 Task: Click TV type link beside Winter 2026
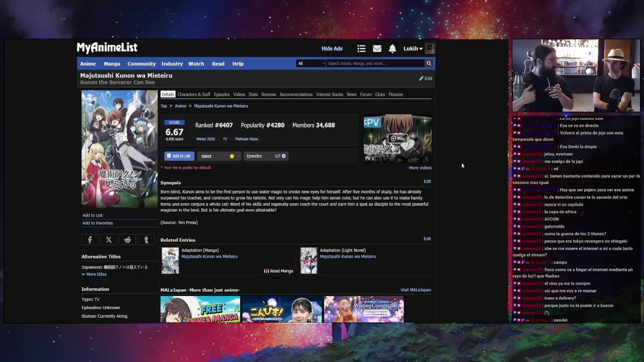[x=225, y=139]
